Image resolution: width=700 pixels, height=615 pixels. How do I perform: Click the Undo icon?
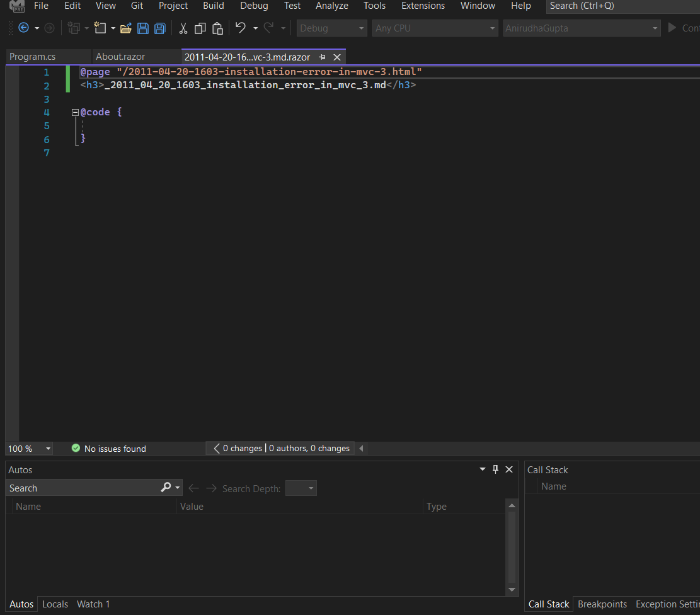[x=240, y=28]
